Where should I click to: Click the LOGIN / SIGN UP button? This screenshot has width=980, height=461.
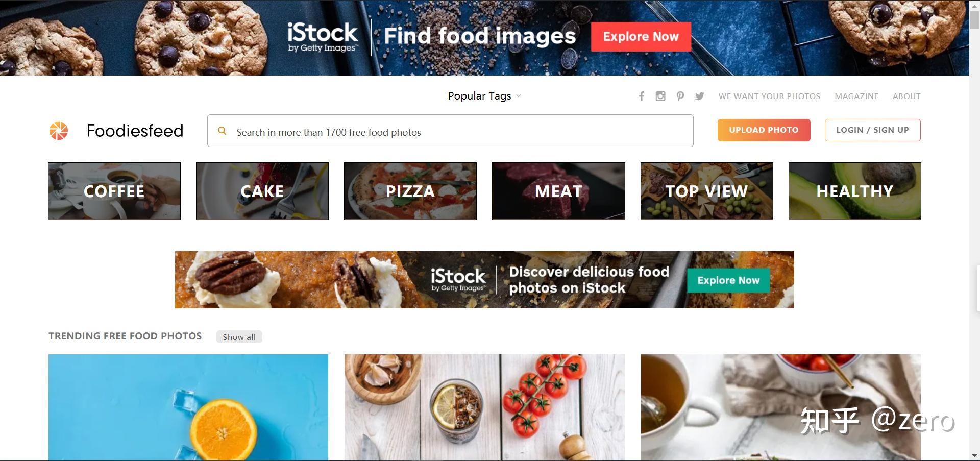[873, 130]
